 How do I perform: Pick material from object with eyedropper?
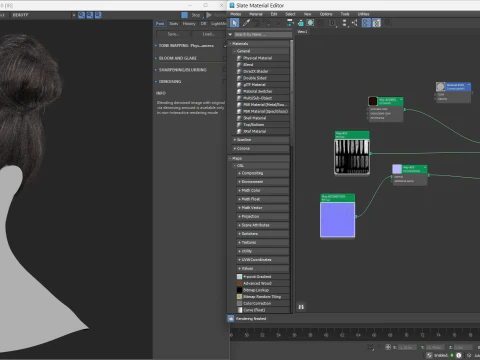246,23
